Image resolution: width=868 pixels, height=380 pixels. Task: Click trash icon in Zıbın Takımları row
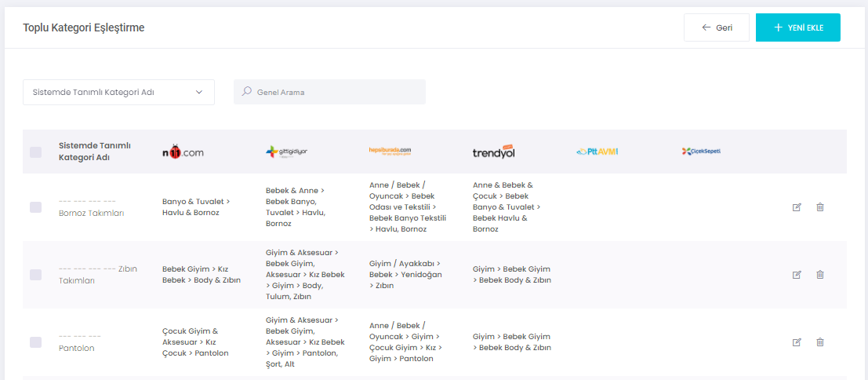tap(820, 275)
